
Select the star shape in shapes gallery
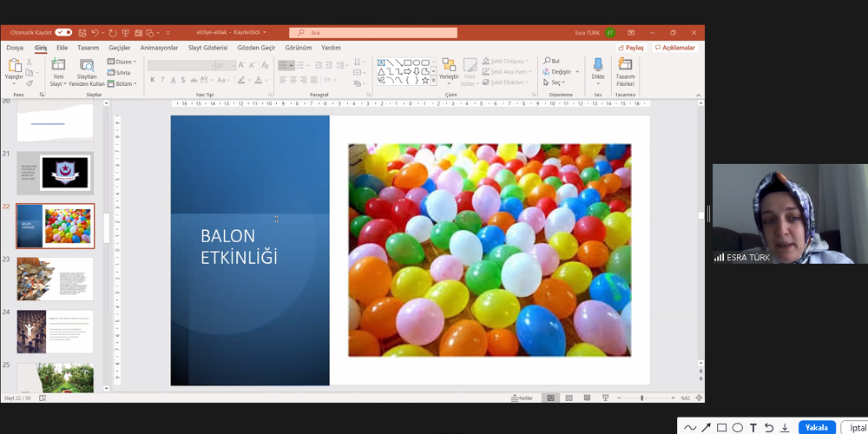425,80
